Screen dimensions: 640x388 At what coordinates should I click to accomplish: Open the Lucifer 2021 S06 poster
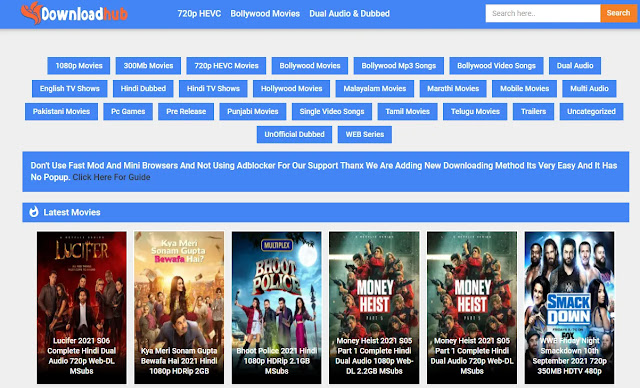(x=82, y=308)
